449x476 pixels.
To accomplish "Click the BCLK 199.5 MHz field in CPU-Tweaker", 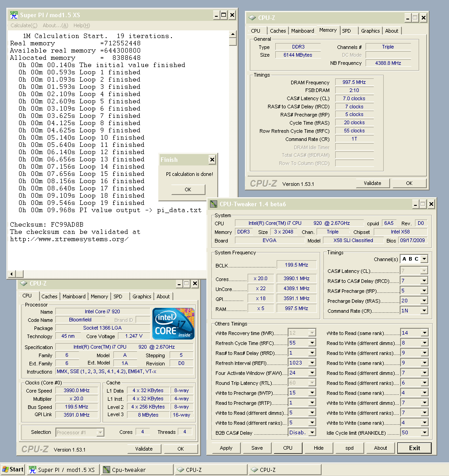I will [297, 265].
